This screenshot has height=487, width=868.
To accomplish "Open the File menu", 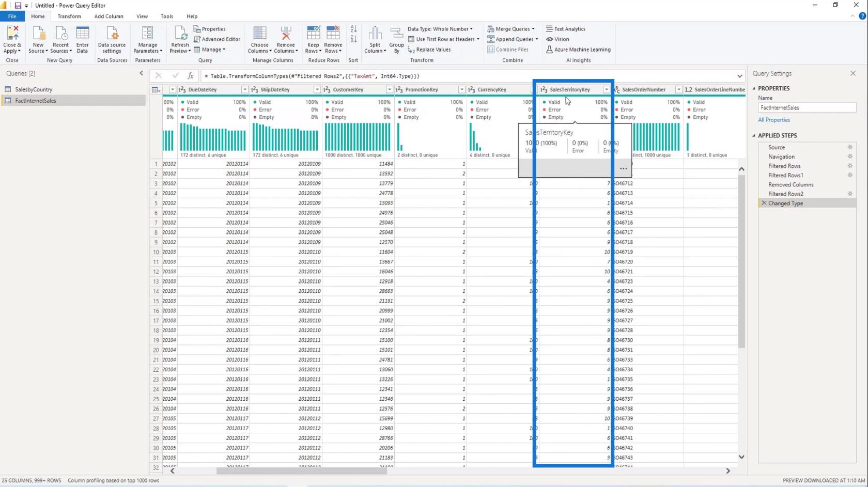I will point(12,16).
